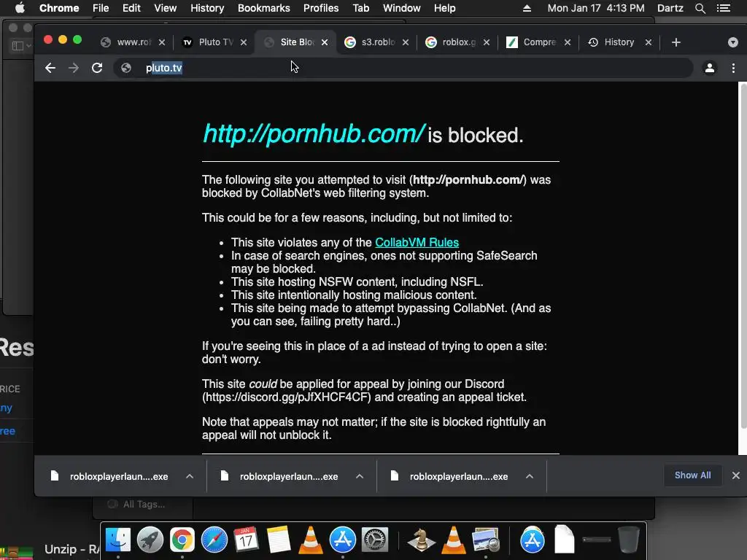Open a new tab with plus button
Screen dimensions: 747x560
coord(676,42)
